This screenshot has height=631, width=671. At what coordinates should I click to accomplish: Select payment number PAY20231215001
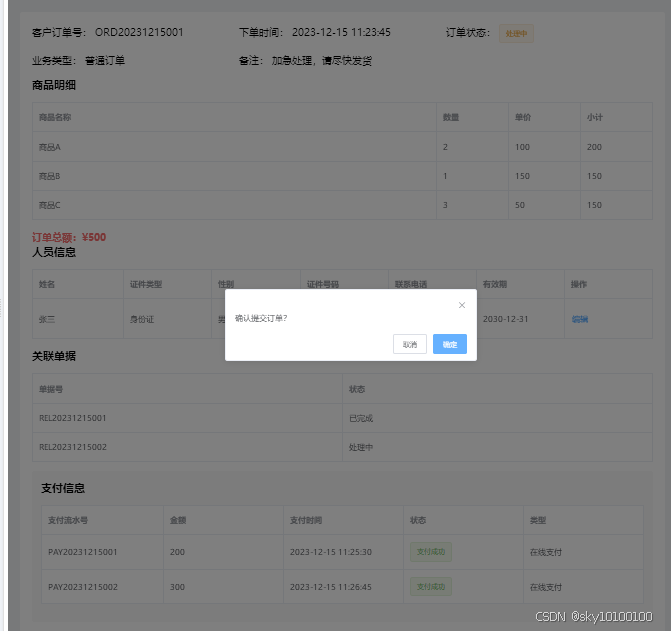tap(83, 552)
